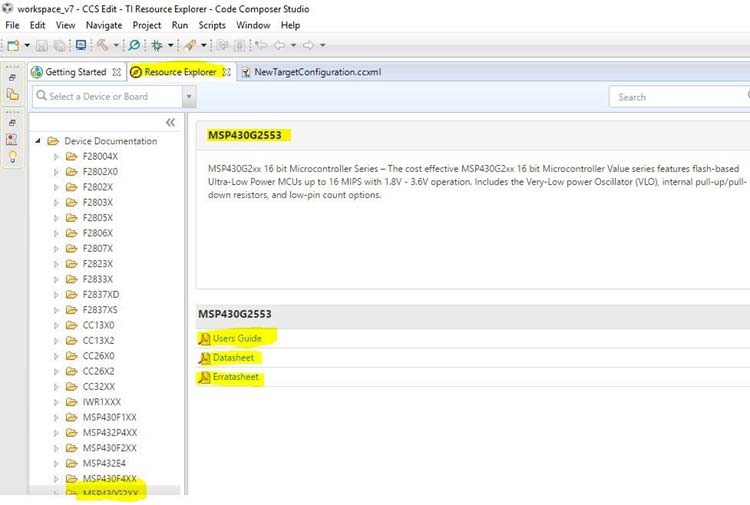Open the Scripts menu
This screenshot has width=750, height=505.
point(212,25)
